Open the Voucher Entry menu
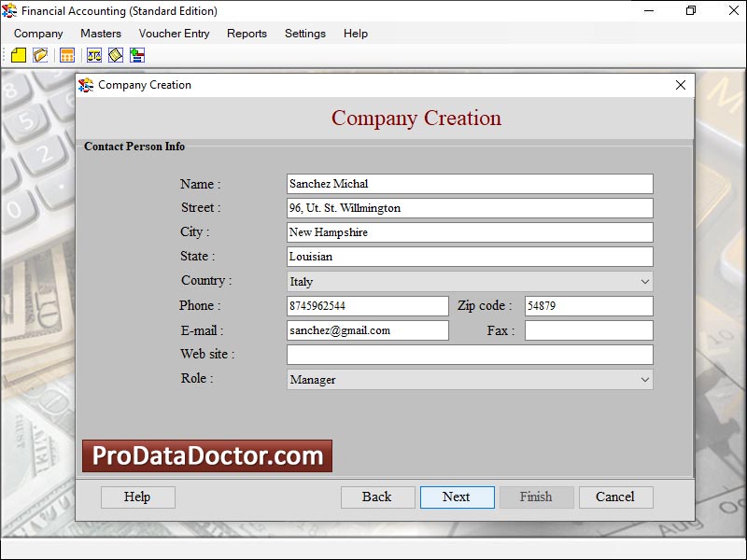This screenshot has height=560, width=747. click(174, 34)
